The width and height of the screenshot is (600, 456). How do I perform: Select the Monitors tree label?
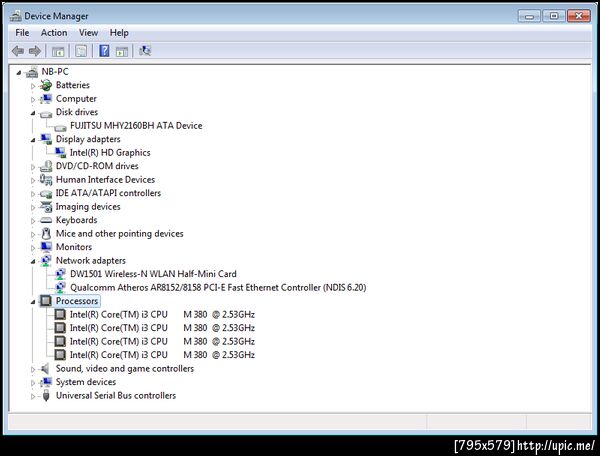(74, 247)
